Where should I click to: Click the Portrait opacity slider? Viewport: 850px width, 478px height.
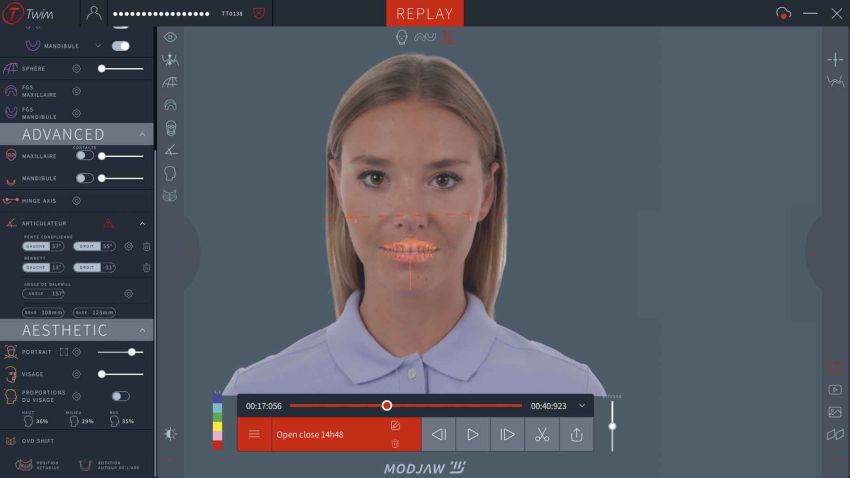(x=120, y=352)
